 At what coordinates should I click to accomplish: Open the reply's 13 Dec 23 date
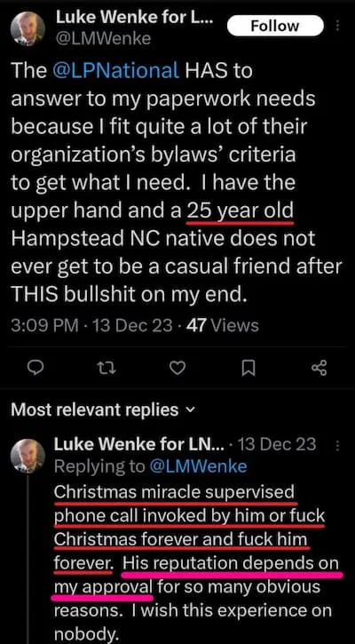point(277,444)
